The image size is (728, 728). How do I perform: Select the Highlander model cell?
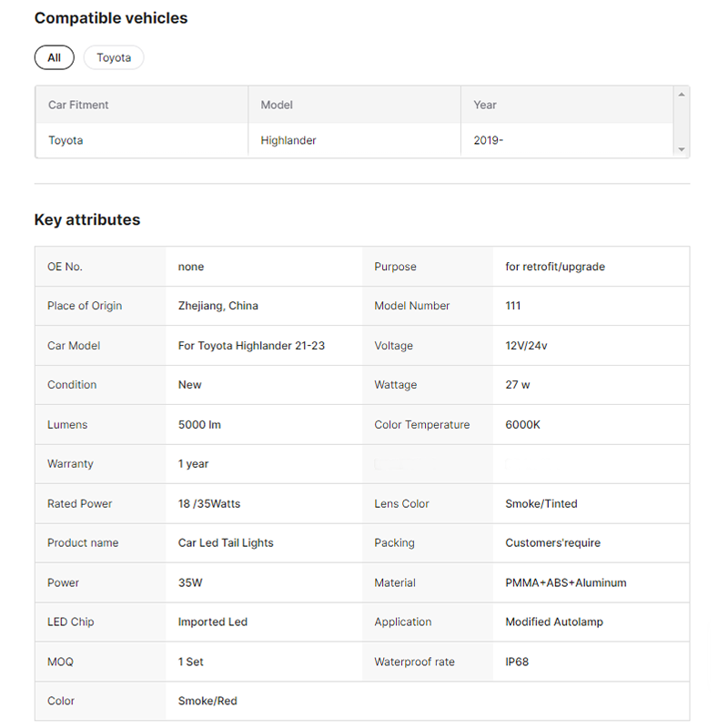[x=288, y=140]
